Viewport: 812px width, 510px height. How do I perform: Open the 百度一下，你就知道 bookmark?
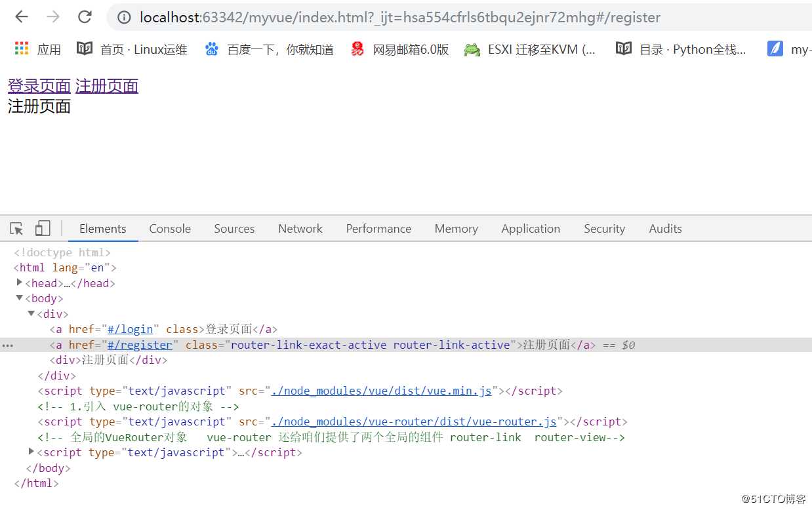click(x=269, y=49)
